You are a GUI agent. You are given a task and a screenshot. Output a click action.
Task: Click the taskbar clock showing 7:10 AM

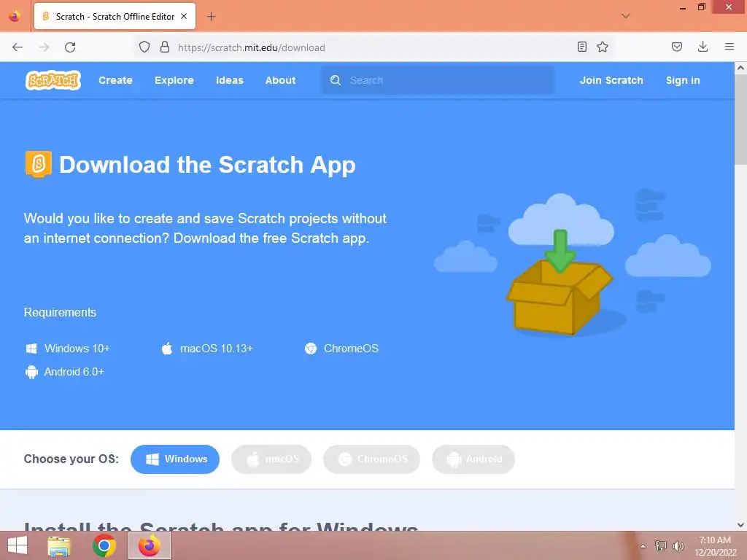(715, 545)
